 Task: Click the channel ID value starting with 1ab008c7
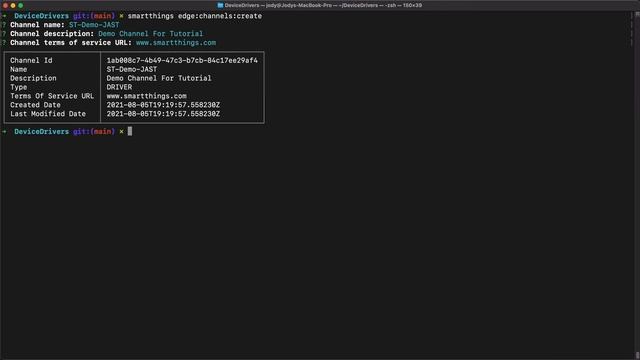pyautogui.click(x=182, y=60)
